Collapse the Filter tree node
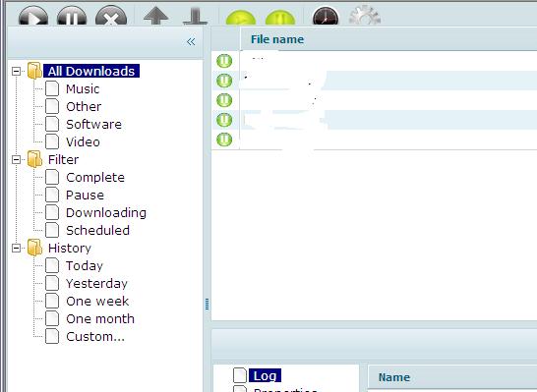537x392 pixels. (x=16, y=159)
